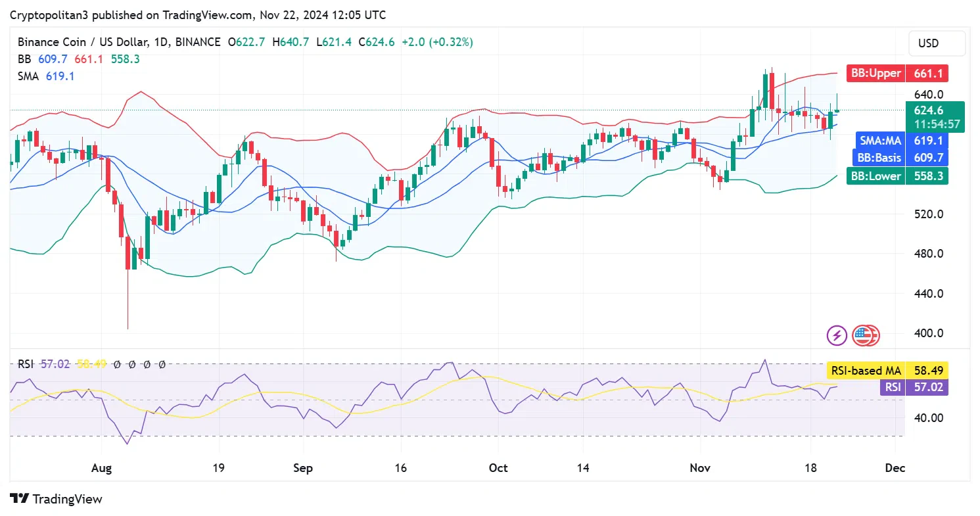980x516 pixels.
Task: Click the 18 date axis label
Action: 811,468
